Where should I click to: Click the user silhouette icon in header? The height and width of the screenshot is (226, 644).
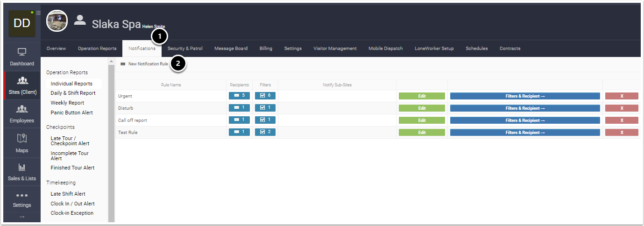[80, 20]
